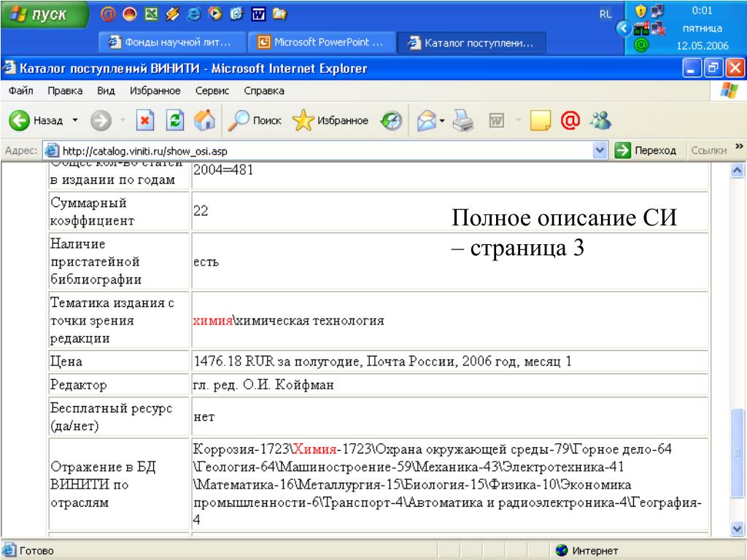This screenshot has height=560, width=747.
Task: Open Back button history dropdown arrow
Action: (75, 120)
